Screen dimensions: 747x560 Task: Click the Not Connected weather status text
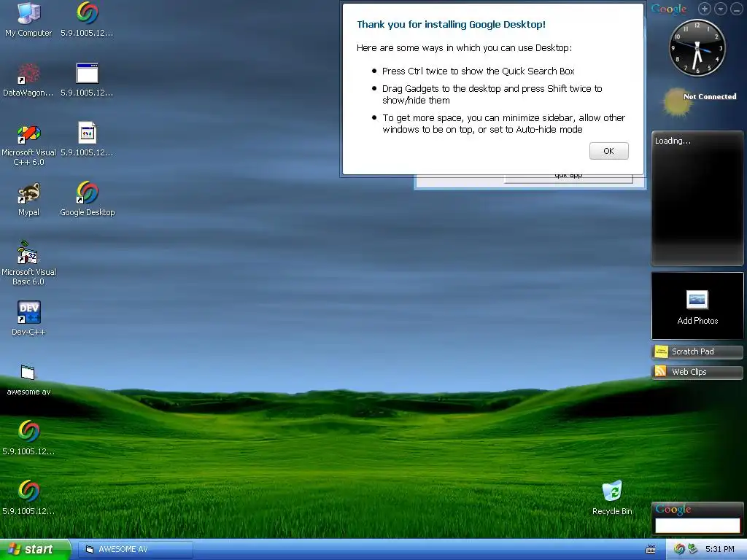709,97
